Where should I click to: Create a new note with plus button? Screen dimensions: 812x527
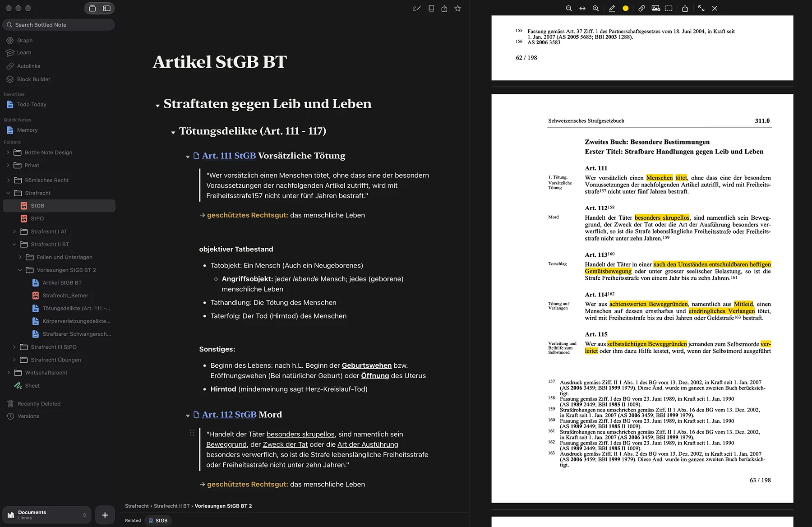click(105, 515)
